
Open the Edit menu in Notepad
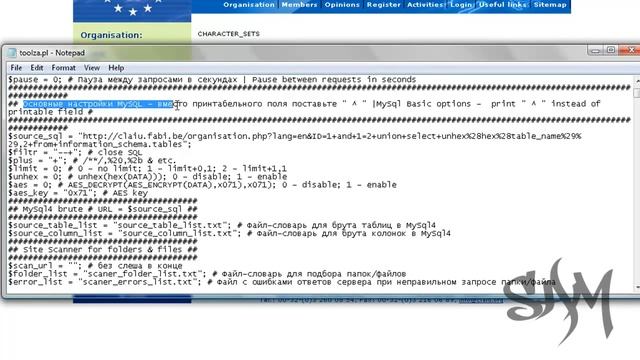point(37,68)
